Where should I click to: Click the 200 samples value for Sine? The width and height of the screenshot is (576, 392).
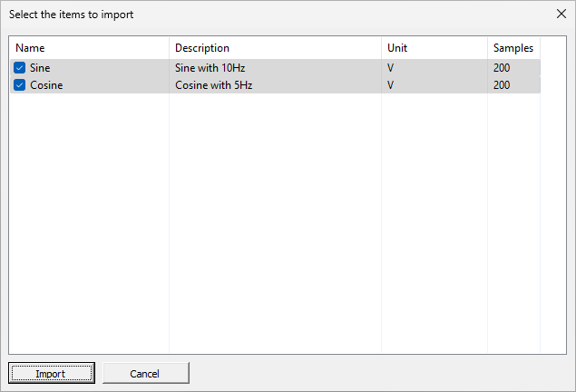point(502,68)
